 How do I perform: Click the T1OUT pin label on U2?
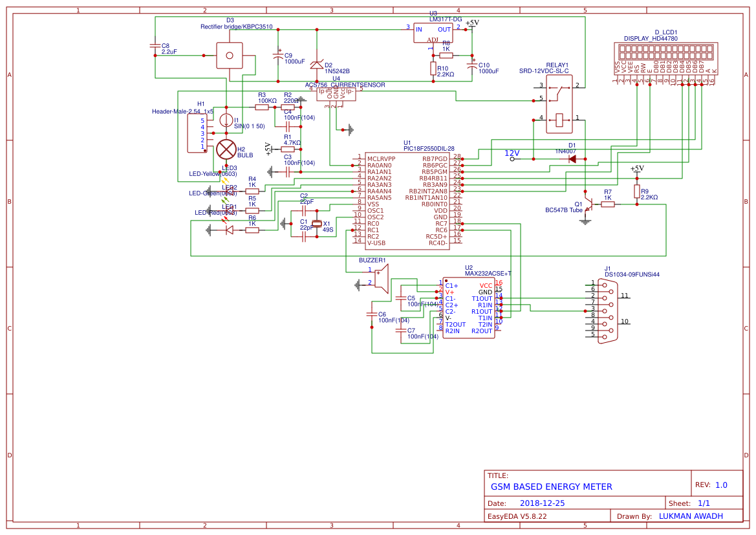point(482,299)
